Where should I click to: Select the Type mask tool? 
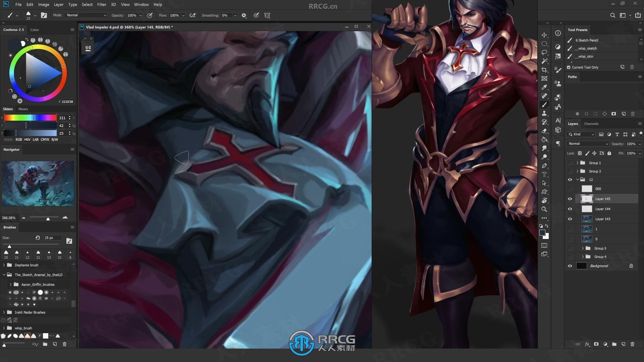tap(544, 174)
